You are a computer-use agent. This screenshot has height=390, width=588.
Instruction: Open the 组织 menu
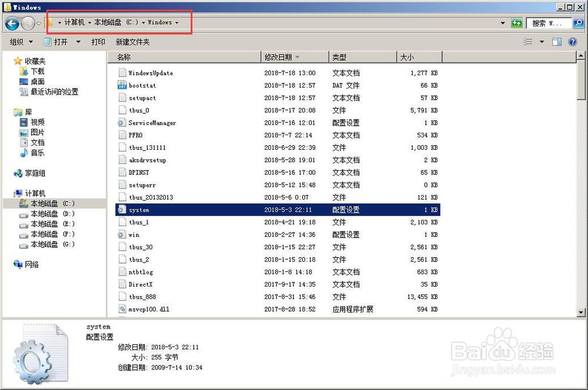(21, 42)
